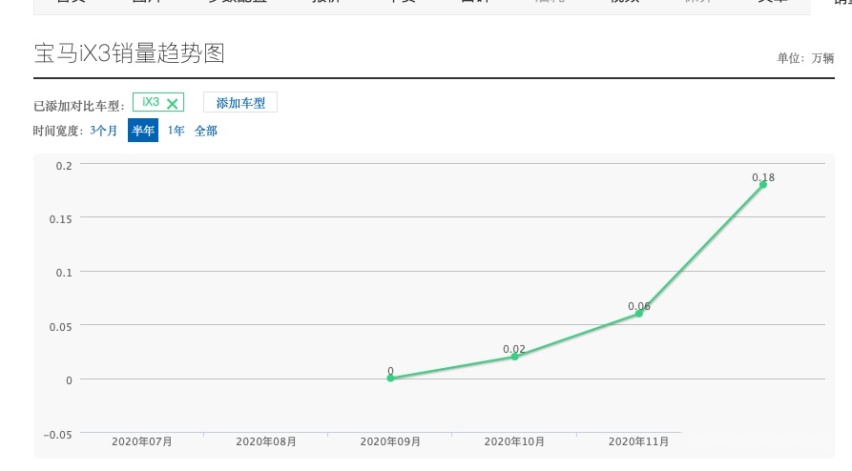
Task: Click the 2020年10月 axis label
Action: [x=514, y=442]
